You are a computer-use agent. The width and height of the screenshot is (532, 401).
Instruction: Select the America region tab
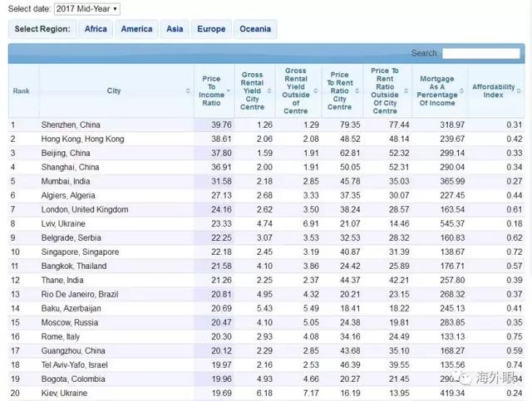coord(136,29)
